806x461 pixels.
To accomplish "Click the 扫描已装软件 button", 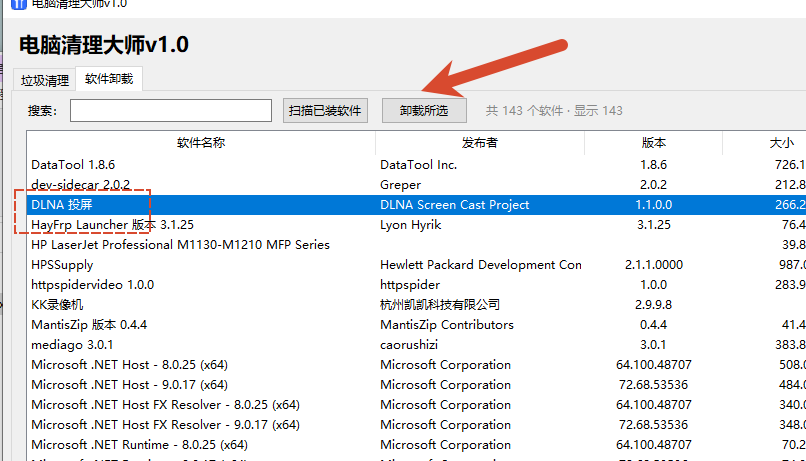I will pos(325,110).
